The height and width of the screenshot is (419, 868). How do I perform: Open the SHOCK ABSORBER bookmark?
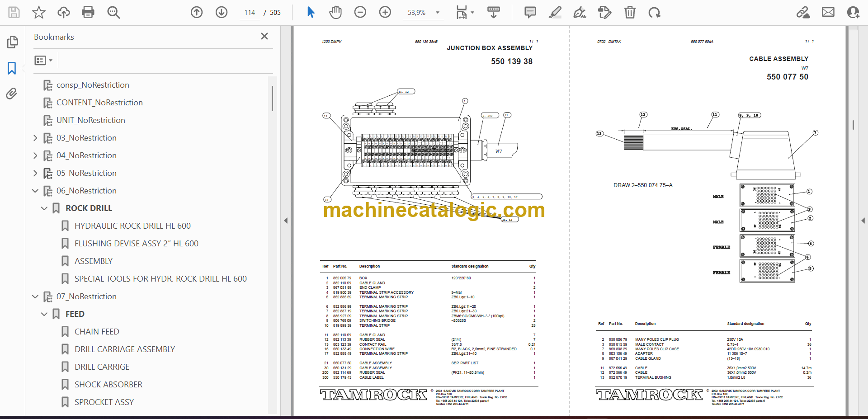[108, 385]
